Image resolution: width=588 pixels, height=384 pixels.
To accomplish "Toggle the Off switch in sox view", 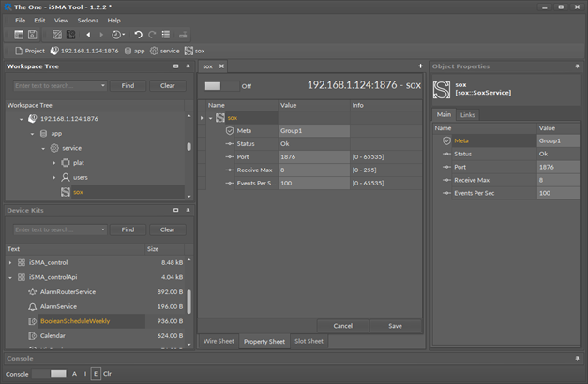I will (220, 85).
